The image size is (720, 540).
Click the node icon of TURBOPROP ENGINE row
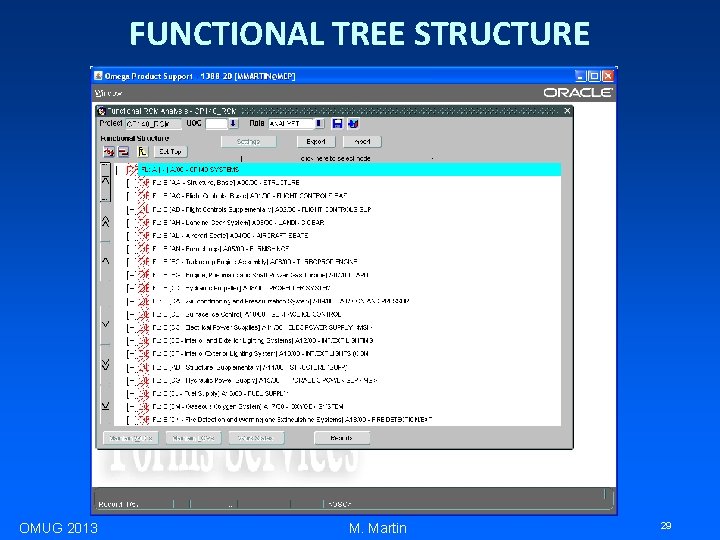click(x=144, y=262)
